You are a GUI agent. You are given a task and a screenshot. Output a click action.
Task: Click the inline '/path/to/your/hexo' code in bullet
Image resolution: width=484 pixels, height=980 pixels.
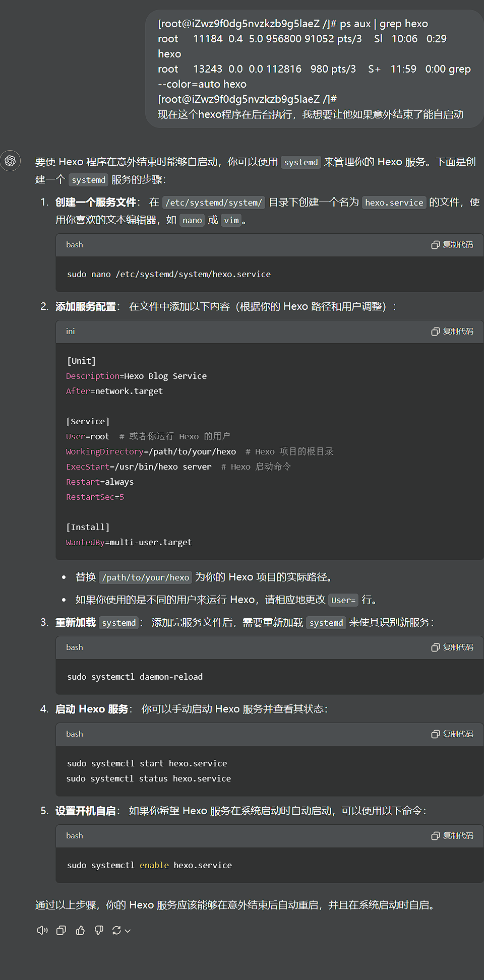coord(146,577)
